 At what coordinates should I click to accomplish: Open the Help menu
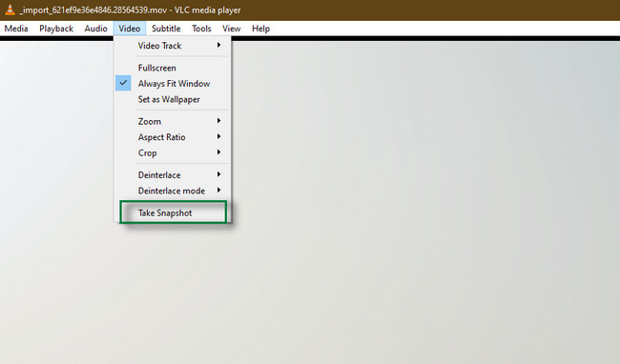[x=261, y=29]
